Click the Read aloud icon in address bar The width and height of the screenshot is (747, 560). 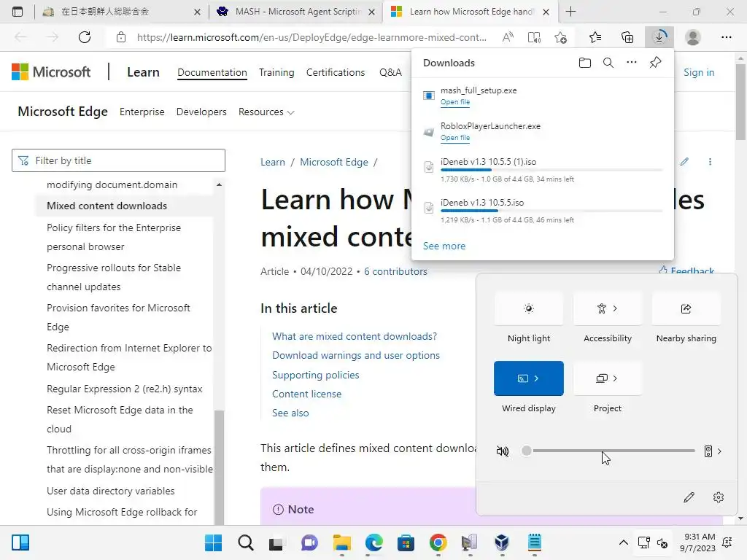click(x=508, y=37)
